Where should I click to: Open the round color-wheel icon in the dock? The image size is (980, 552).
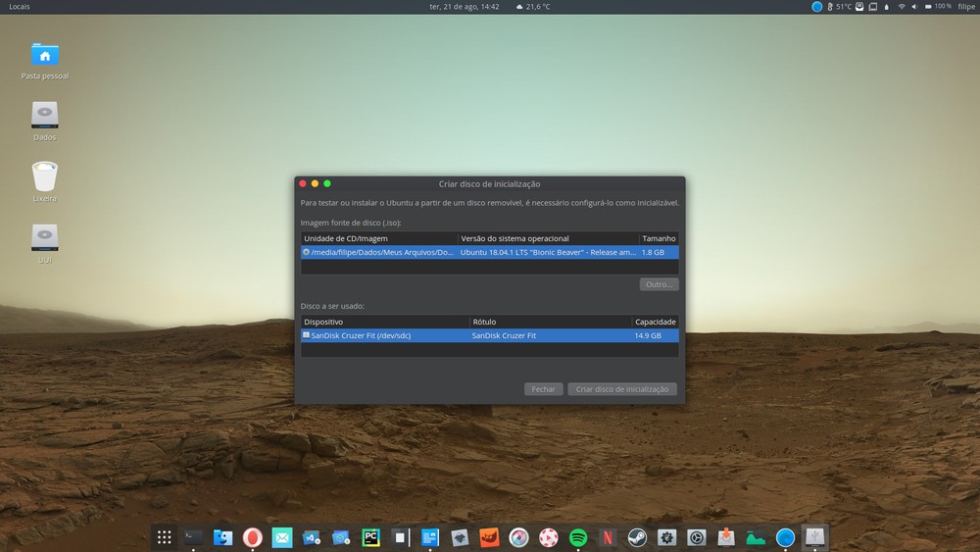click(518, 537)
